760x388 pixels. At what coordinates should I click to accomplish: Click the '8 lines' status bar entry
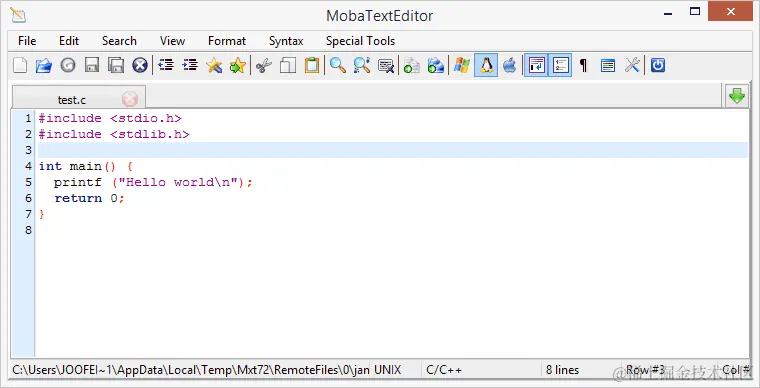562,370
